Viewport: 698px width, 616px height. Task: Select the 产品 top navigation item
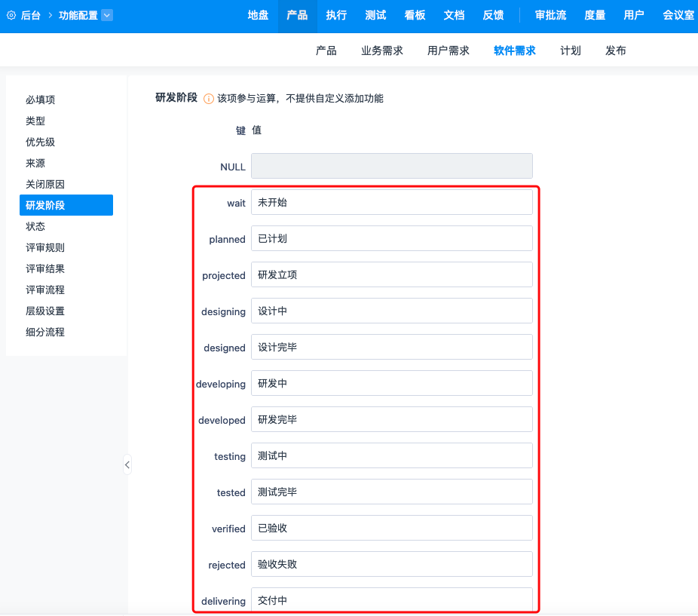[x=297, y=15]
